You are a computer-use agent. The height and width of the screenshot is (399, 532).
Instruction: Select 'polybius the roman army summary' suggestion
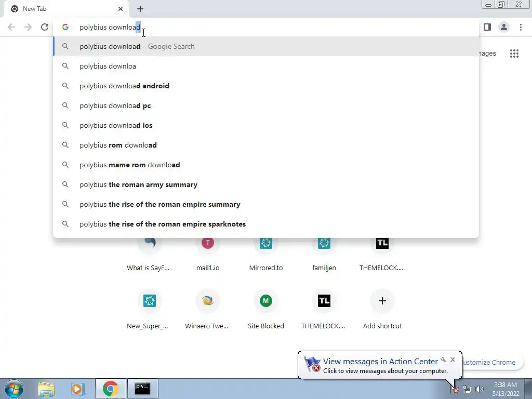coord(266,184)
